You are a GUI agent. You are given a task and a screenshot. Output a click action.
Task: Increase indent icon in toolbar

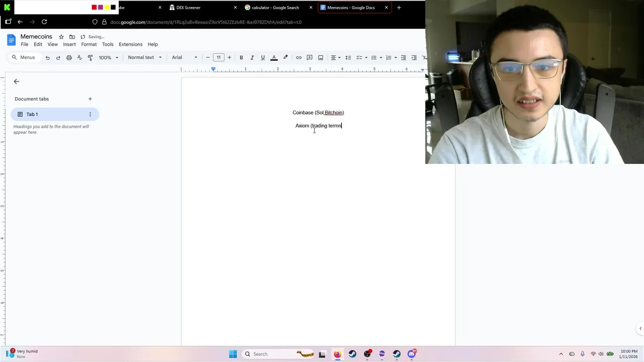coord(414,57)
